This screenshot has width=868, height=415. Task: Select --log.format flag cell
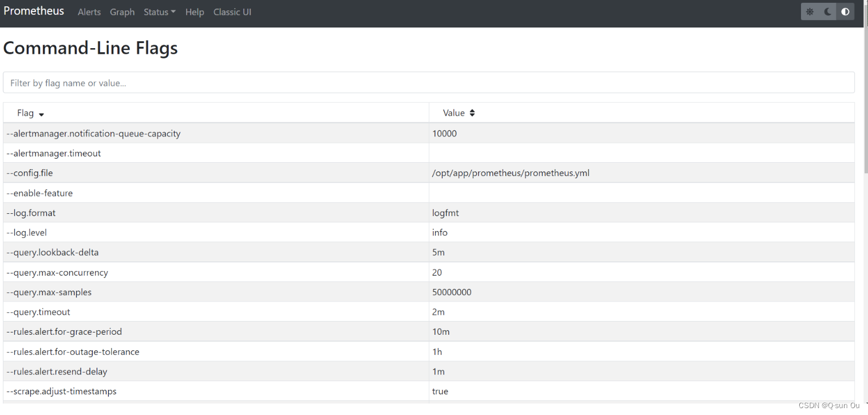(216, 213)
